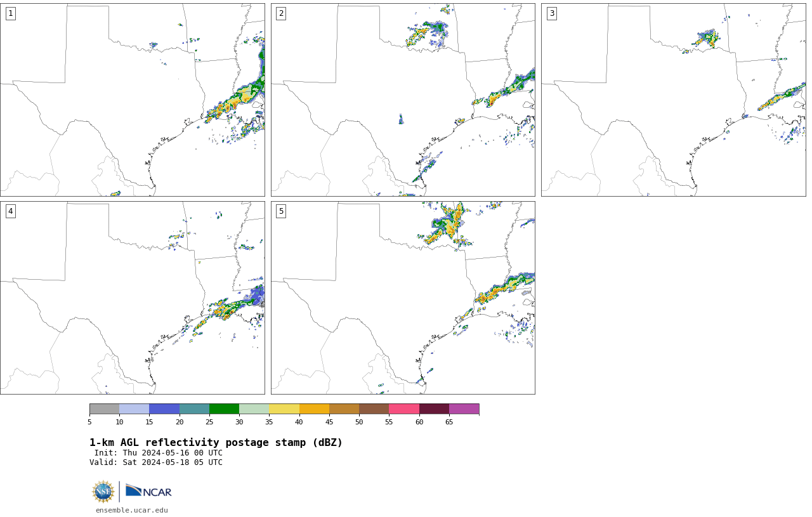812x517 pixels.
Task: Open ensemble member 1 reflectivity map
Action: click(x=133, y=100)
